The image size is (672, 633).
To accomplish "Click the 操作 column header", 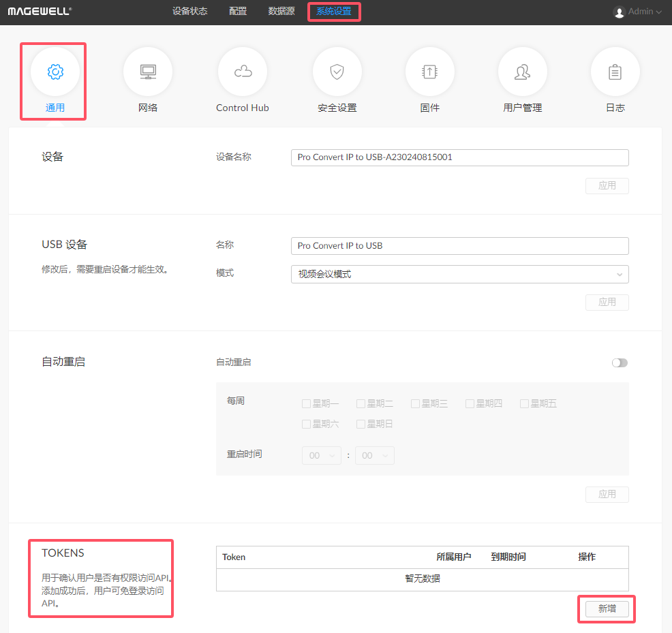I will [x=587, y=557].
